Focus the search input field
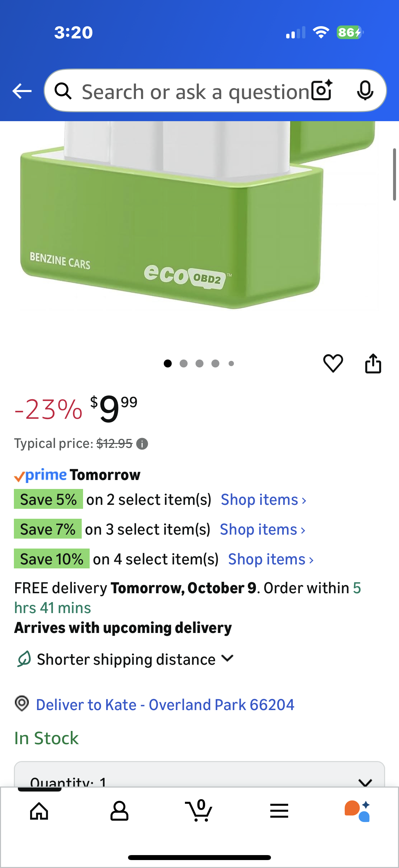399x868 pixels. click(195, 91)
